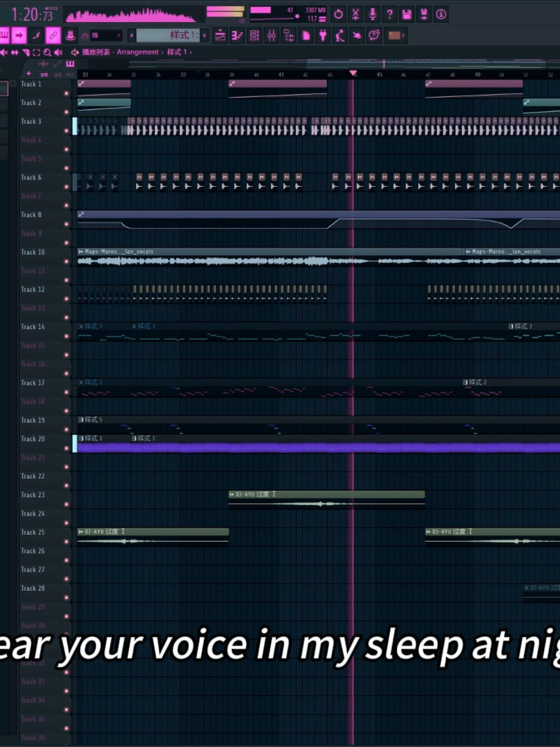Screen dimensions: 560x747
Task: Open the plugin picker plug icon
Action: (x=323, y=35)
